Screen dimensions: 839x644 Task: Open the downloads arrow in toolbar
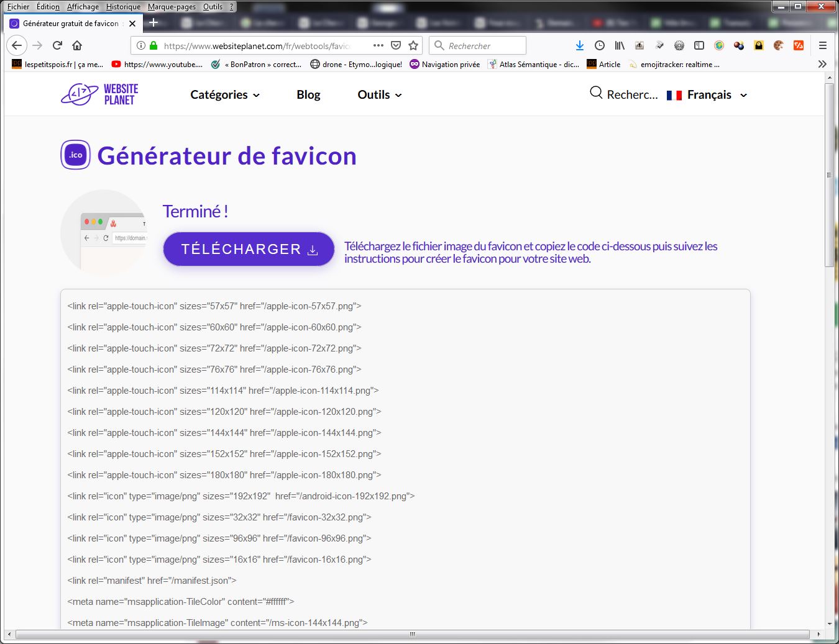579,45
